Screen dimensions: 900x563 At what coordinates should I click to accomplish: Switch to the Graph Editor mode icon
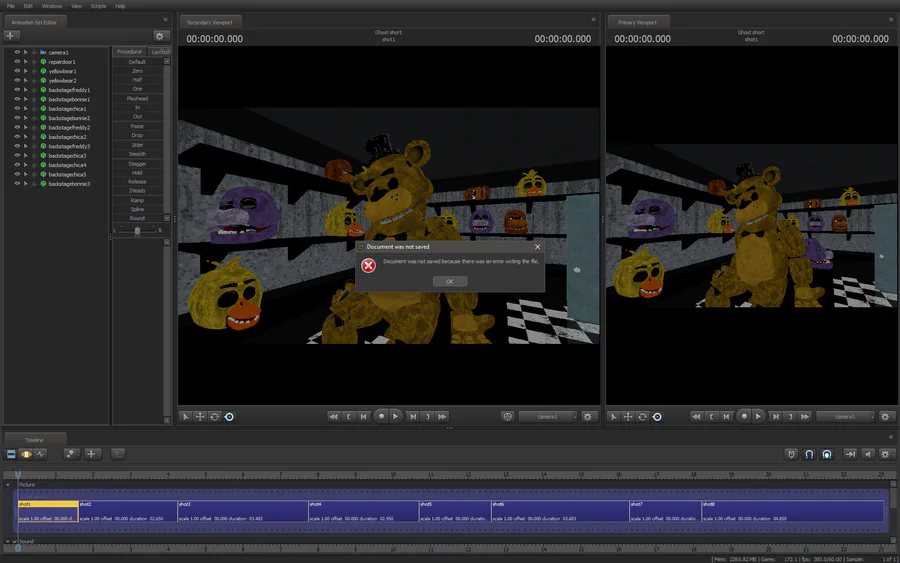pos(41,454)
